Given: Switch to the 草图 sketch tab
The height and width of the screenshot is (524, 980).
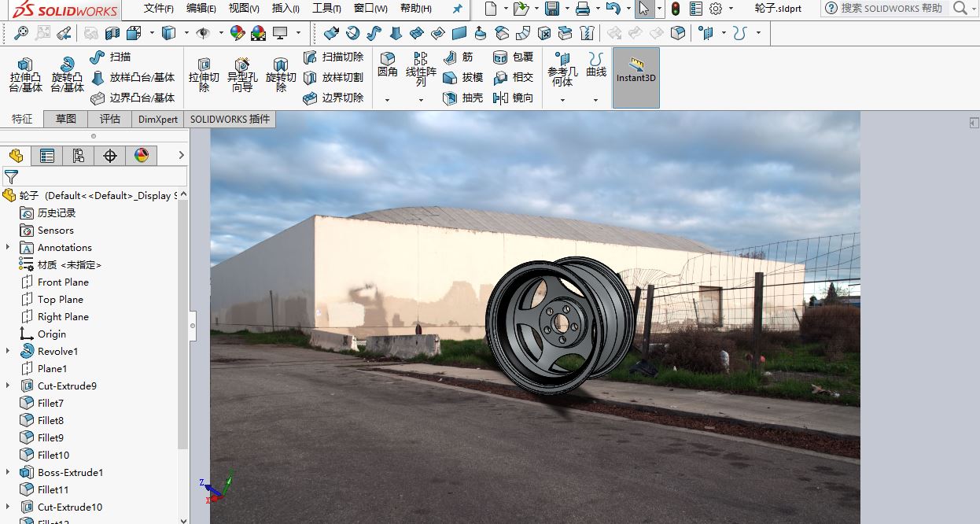Looking at the screenshot, I should click(x=66, y=119).
